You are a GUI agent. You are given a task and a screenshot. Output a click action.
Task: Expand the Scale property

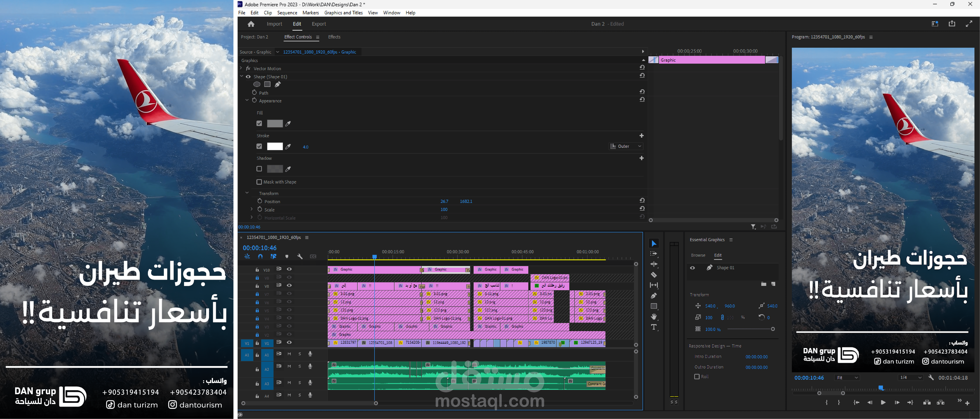point(251,209)
